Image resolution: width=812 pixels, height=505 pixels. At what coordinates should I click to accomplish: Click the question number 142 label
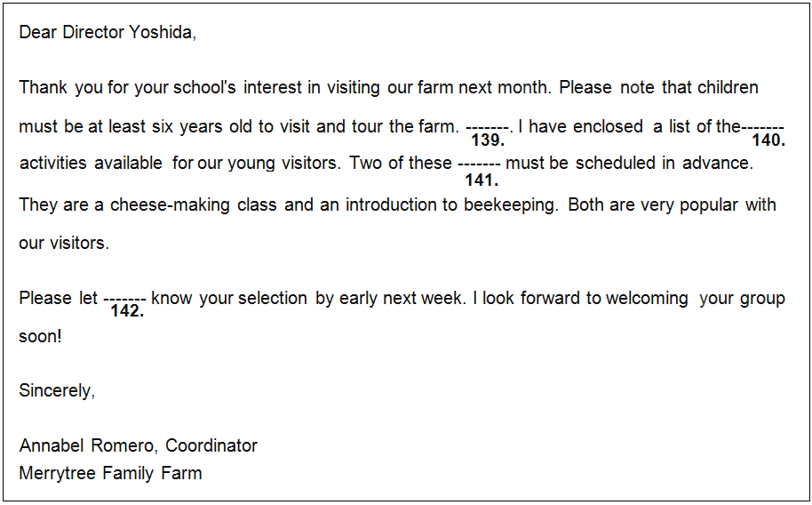(x=127, y=312)
